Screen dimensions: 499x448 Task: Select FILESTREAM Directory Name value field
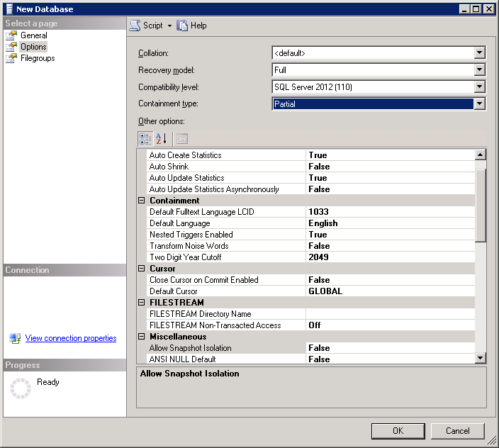pos(390,314)
